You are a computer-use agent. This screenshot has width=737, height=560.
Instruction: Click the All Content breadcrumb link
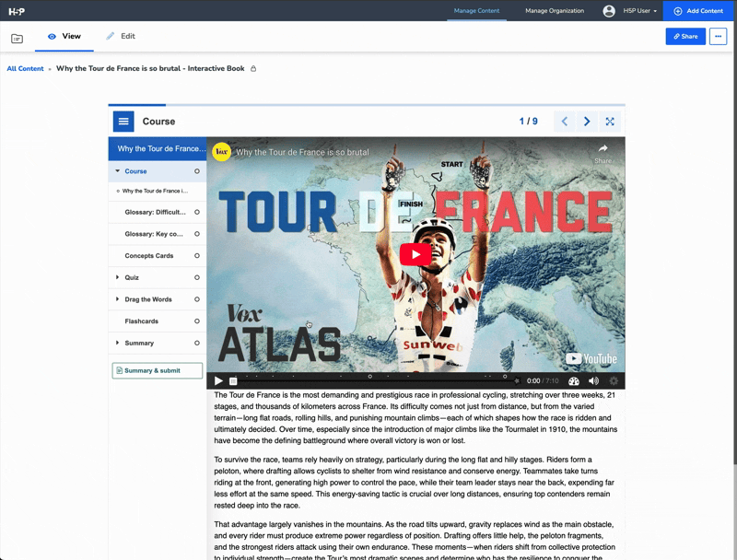coord(25,68)
